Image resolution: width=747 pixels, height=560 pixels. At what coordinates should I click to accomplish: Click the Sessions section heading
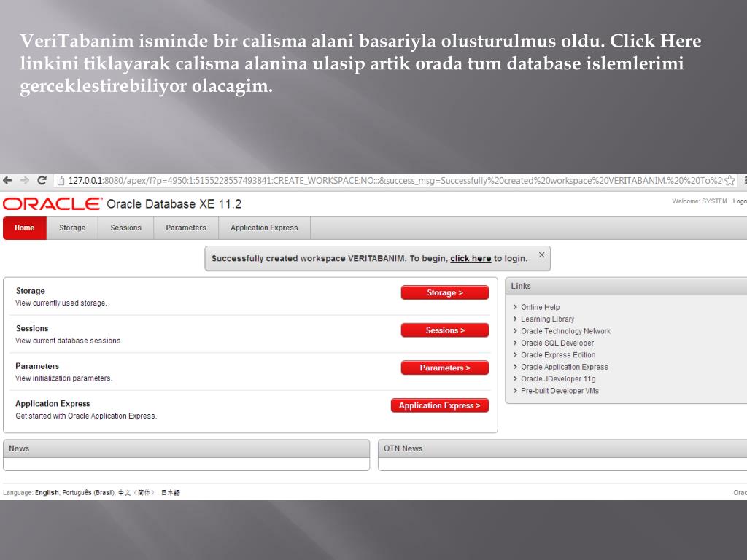pos(32,329)
